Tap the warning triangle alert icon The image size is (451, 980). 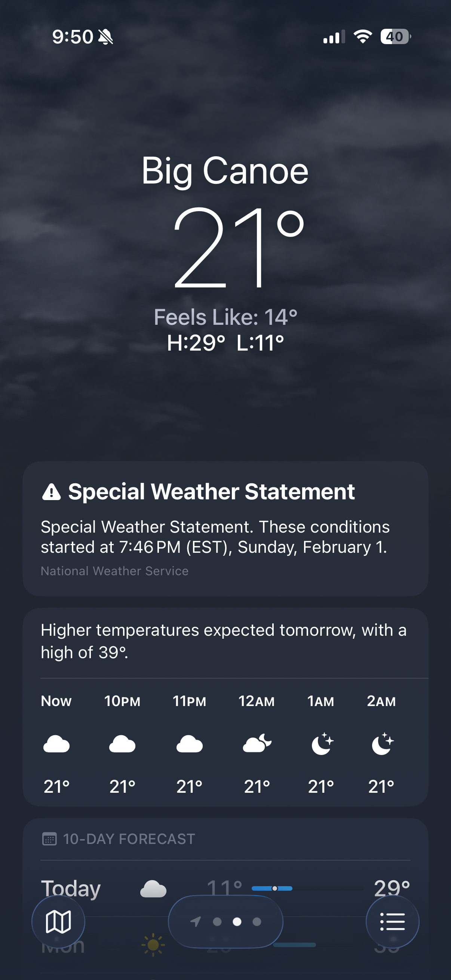point(51,491)
